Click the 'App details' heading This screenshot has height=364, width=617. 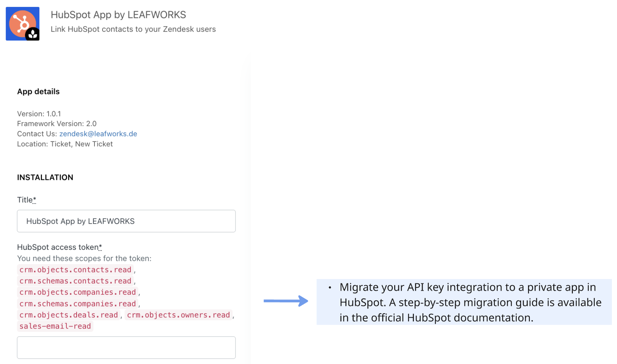coord(38,92)
